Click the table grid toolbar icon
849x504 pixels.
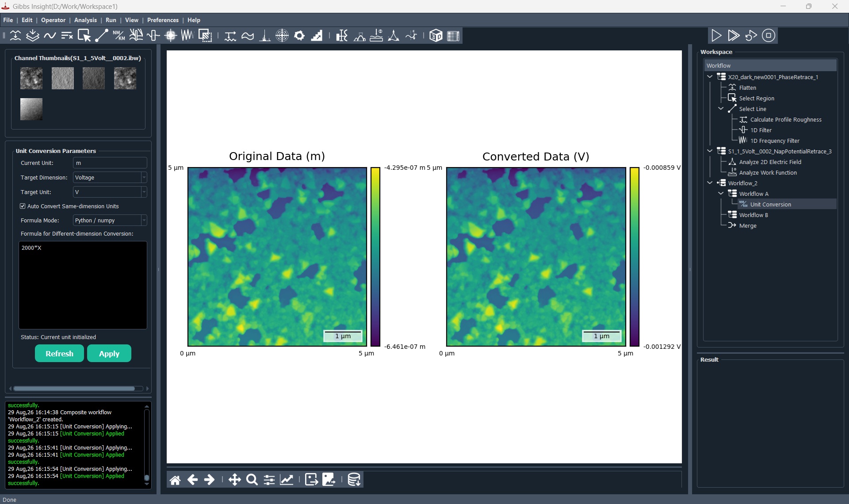pos(453,36)
